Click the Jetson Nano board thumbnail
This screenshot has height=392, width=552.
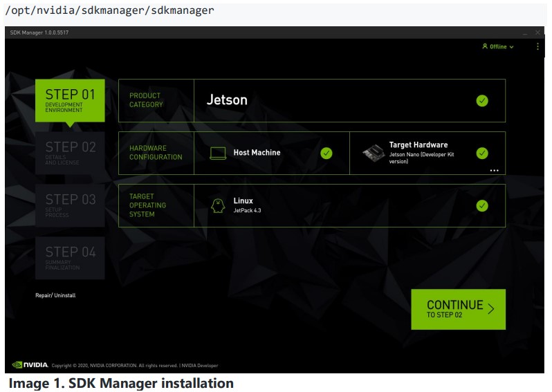pyautogui.click(x=374, y=153)
